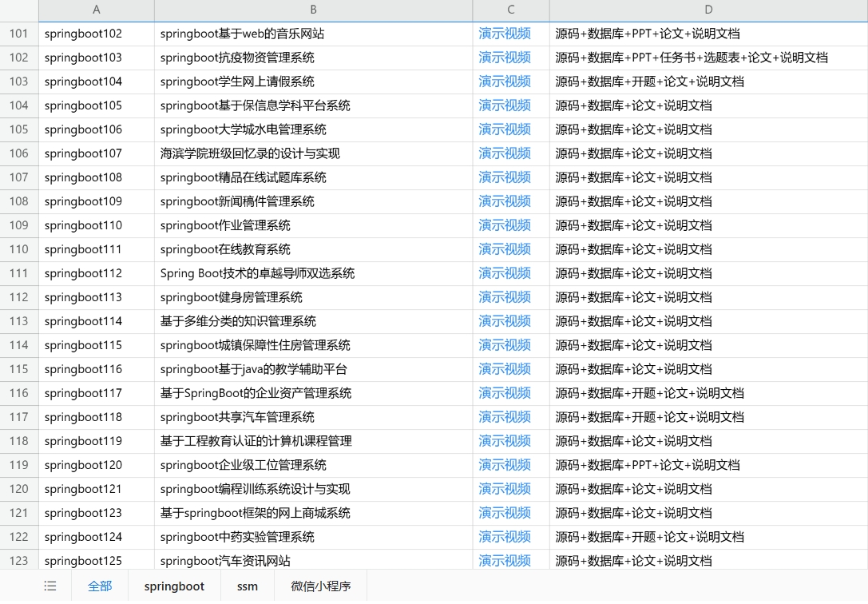Image resolution: width=868 pixels, height=604 pixels.
Task: Switch to the 全部 sheet tab
Action: [100, 586]
